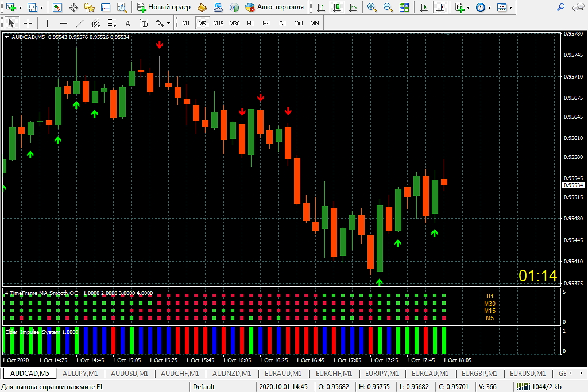Insert an equidistant channel
The image size is (588, 392).
tap(96, 23)
